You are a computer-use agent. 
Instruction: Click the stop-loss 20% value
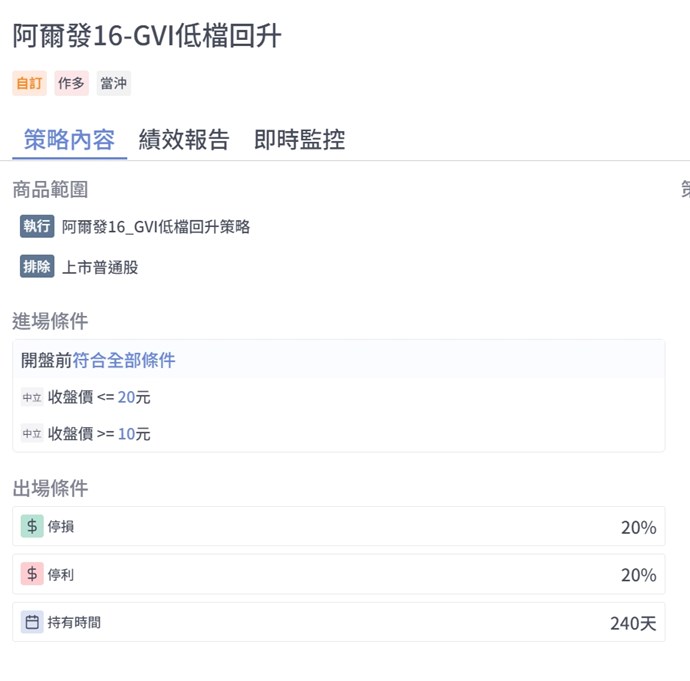point(638,527)
